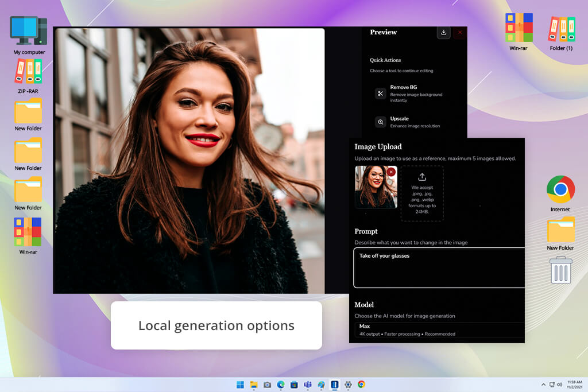Click 'Choose the AI model for image generation'
This screenshot has height=392, width=588.
pyautogui.click(x=405, y=316)
